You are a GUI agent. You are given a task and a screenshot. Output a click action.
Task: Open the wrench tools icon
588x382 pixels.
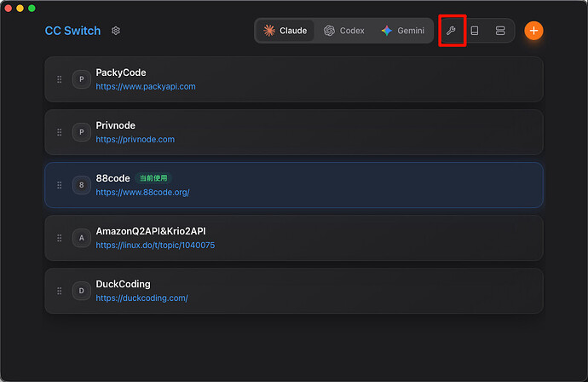(x=451, y=31)
